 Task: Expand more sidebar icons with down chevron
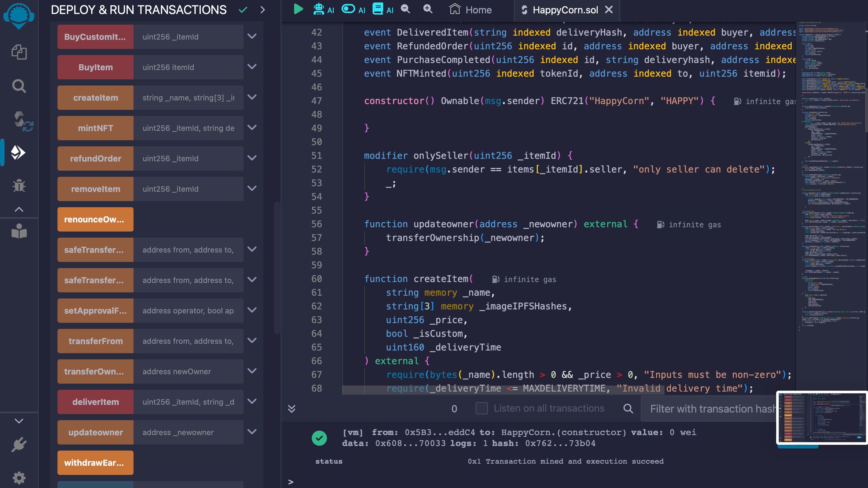coord(19,421)
